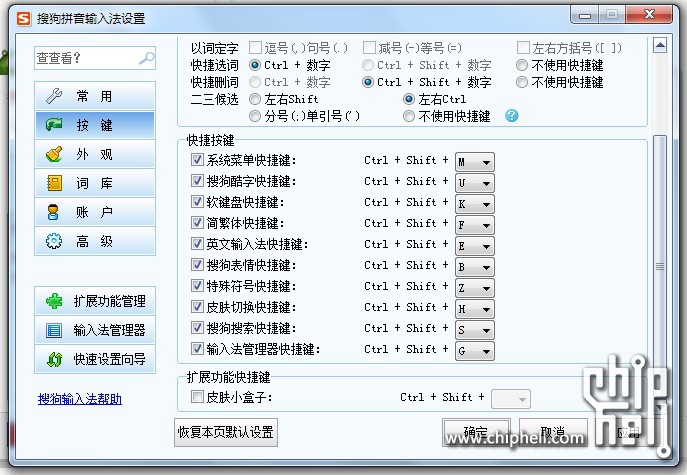The image size is (687, 475).
Task: Open the 常用 settings tab
Action: [x=95, y=96]
